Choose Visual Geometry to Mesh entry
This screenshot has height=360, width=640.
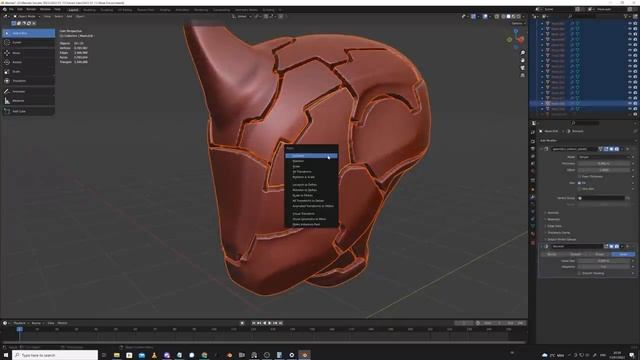[311, 219]
